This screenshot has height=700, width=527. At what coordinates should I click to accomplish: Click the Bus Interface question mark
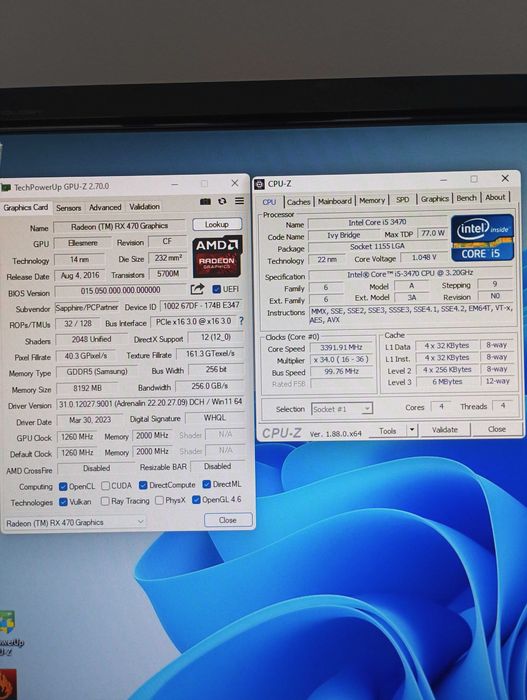click(x=241, y=321)
